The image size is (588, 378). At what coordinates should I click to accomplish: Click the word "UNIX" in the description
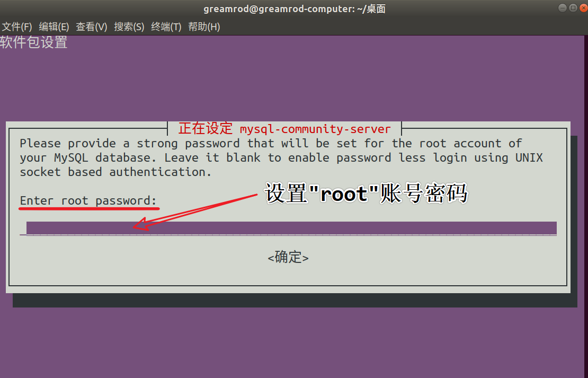529,157
